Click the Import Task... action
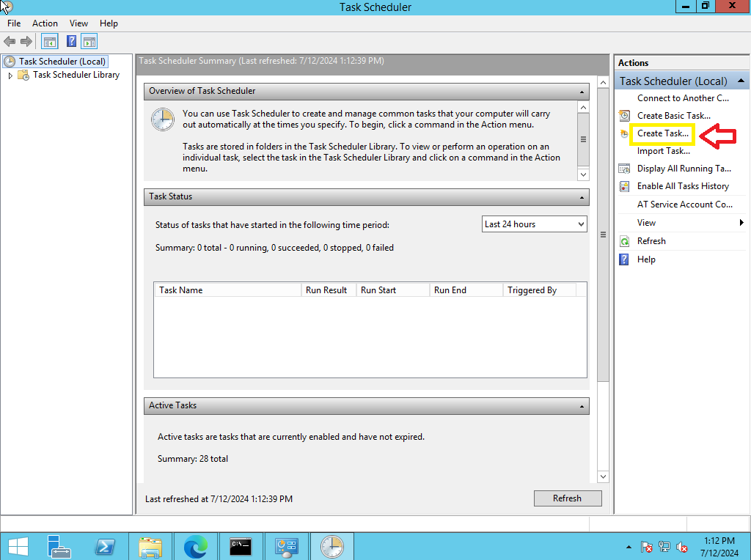The width and height of the screenshot is (751, 560). 663,151
